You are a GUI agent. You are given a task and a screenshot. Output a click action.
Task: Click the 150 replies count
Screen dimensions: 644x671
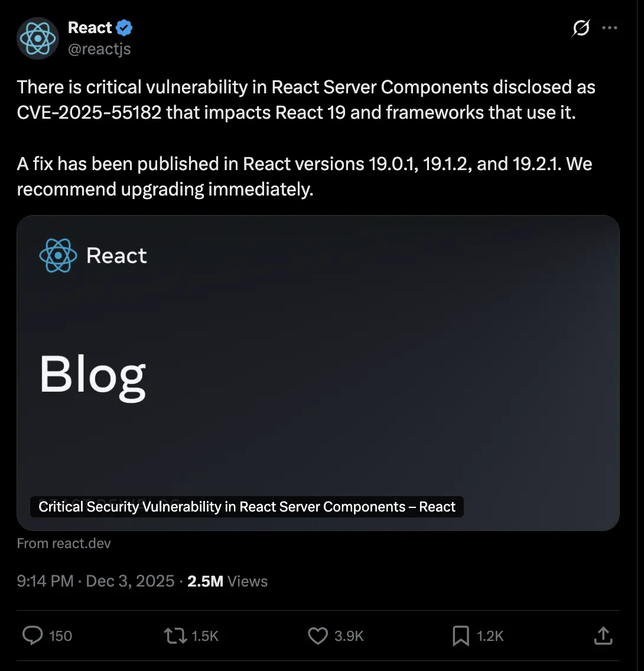[x=60, y=636]
